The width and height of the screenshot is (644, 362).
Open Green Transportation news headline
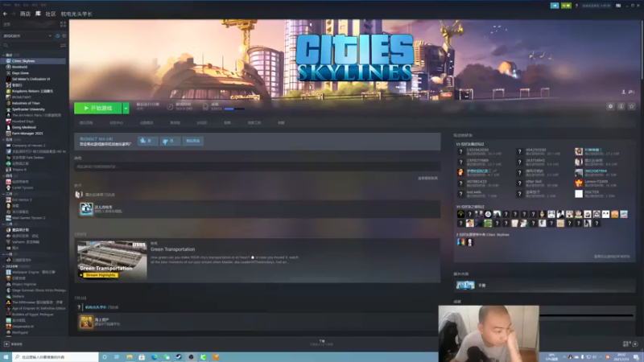pos(172,249)
